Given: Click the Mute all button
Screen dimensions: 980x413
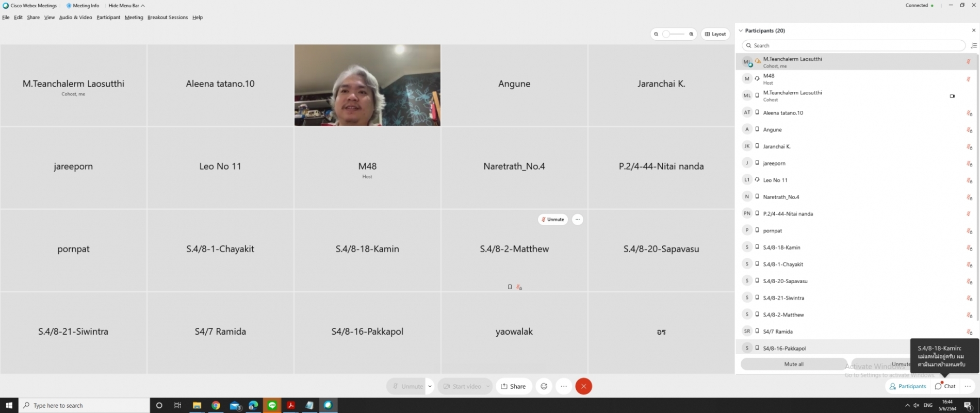Looking at the screenshot, I should tap(794, 364).
